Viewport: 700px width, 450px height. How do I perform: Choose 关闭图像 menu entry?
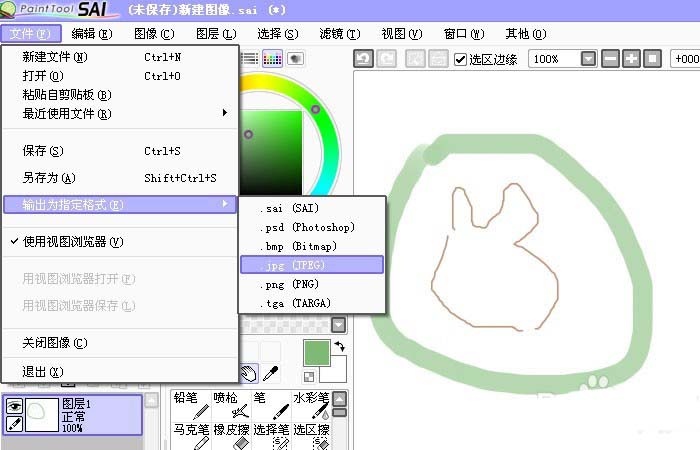pos(120,343)
